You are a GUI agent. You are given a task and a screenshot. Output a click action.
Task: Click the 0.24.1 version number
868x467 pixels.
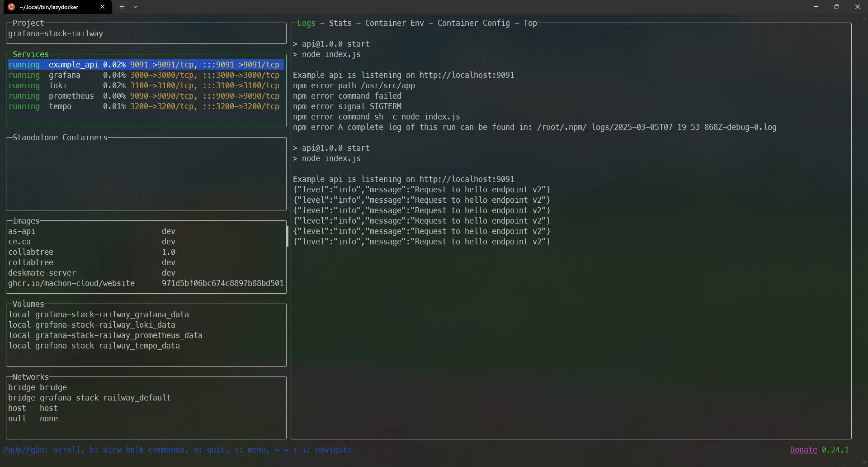(x=835, y=450)
